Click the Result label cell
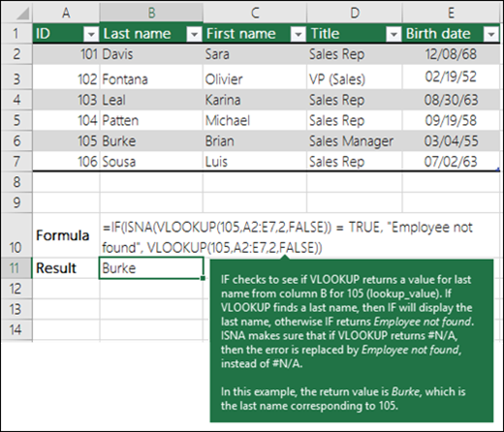Viewport: 504px width, 432px height. [x=66, y=268]
